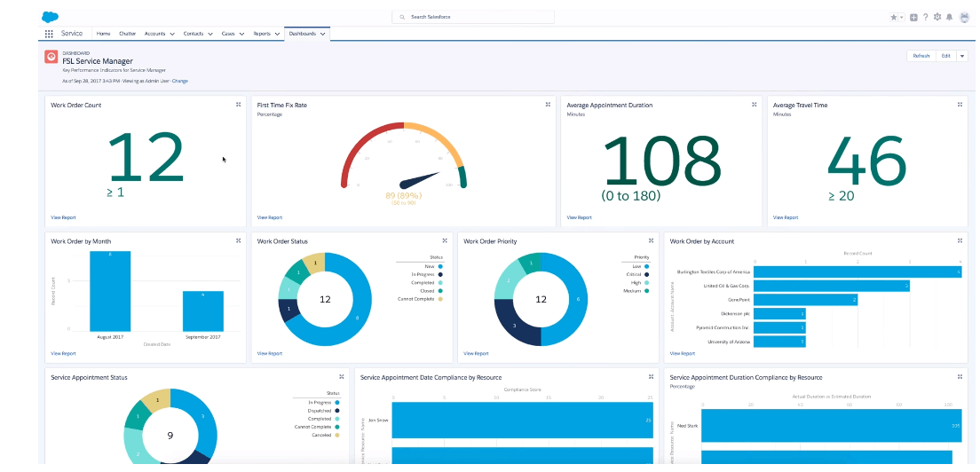
Task: Click the United Oil & Gas Corp. bar
Action: (x=831, y=286)
